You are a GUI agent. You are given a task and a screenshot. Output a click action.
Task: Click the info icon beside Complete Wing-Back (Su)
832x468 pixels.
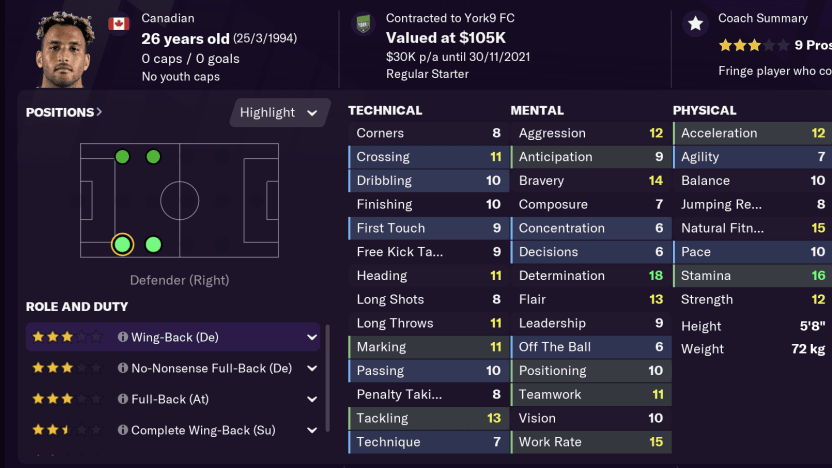click(x=123, y=431)
